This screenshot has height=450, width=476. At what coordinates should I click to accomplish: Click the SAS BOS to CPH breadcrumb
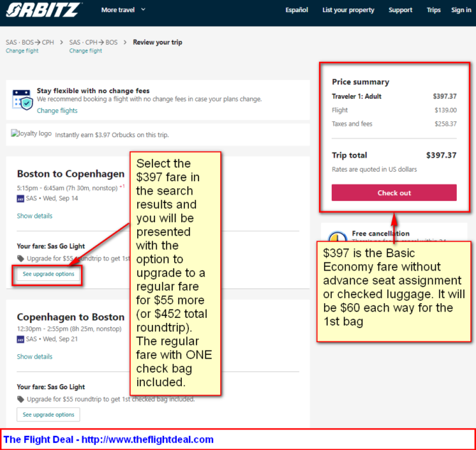tap(30, 42)
